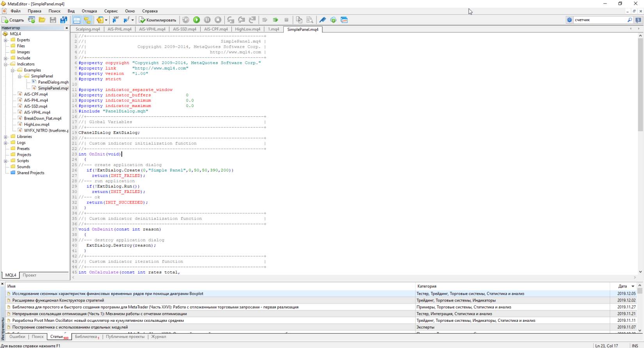Click the Pause debugging icon
The height and width of the screenshot is (348, 644).
coord(207,20)
